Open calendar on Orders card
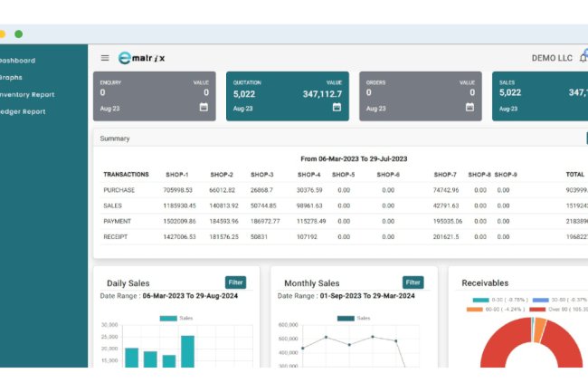This screenshot has width=588, height=392. point(469,108)
